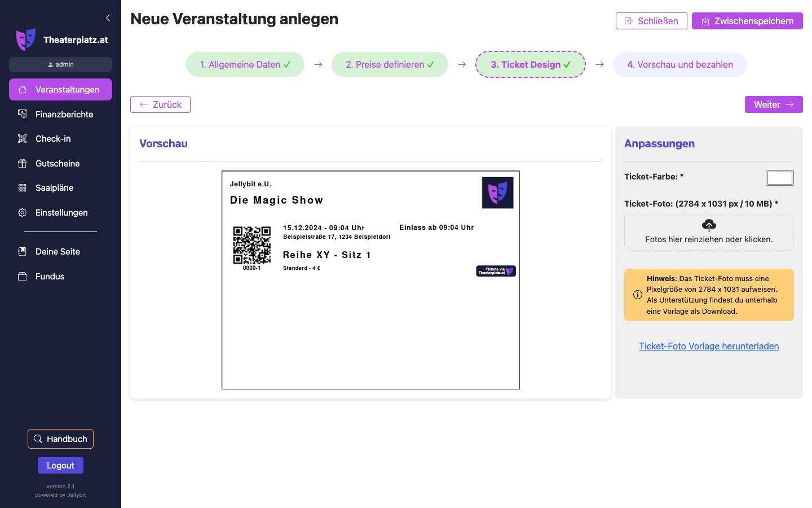The image size is (812, 508).
Task: Click the Fundus bag icon
Action: (23, 276)
